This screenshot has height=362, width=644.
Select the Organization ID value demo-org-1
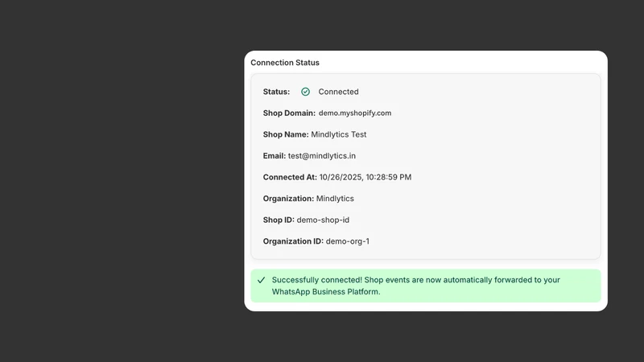(348, 241)
